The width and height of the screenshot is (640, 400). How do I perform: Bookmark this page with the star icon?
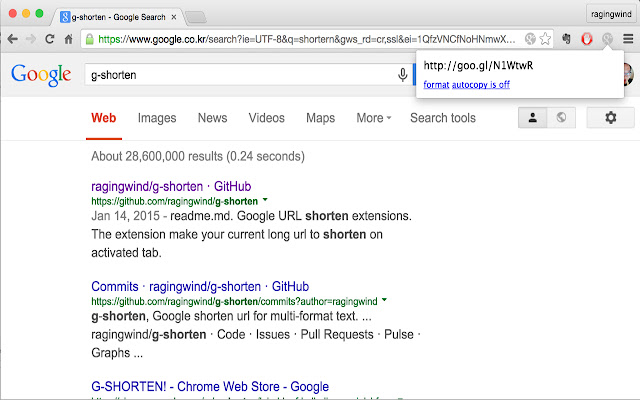point(546,39)
